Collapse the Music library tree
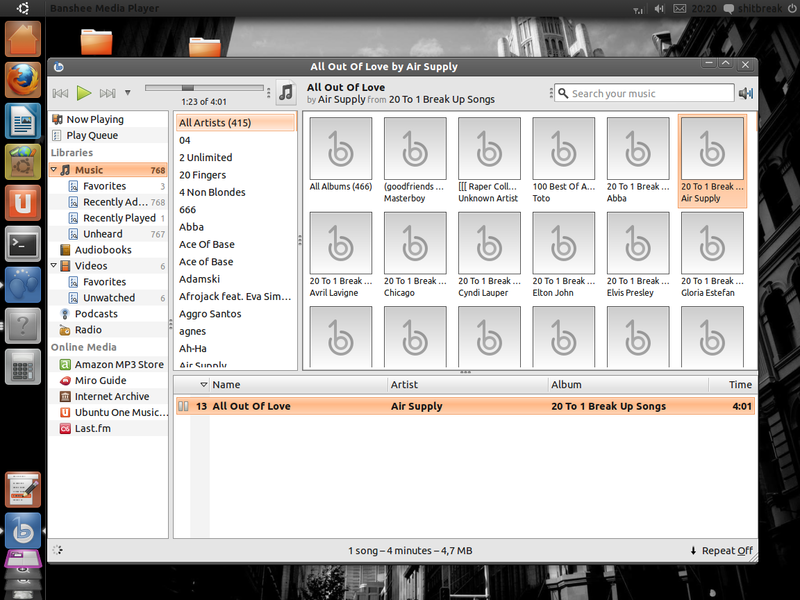Screen dimensions: 800x600 pyautogui.click(x=54, y=170)
